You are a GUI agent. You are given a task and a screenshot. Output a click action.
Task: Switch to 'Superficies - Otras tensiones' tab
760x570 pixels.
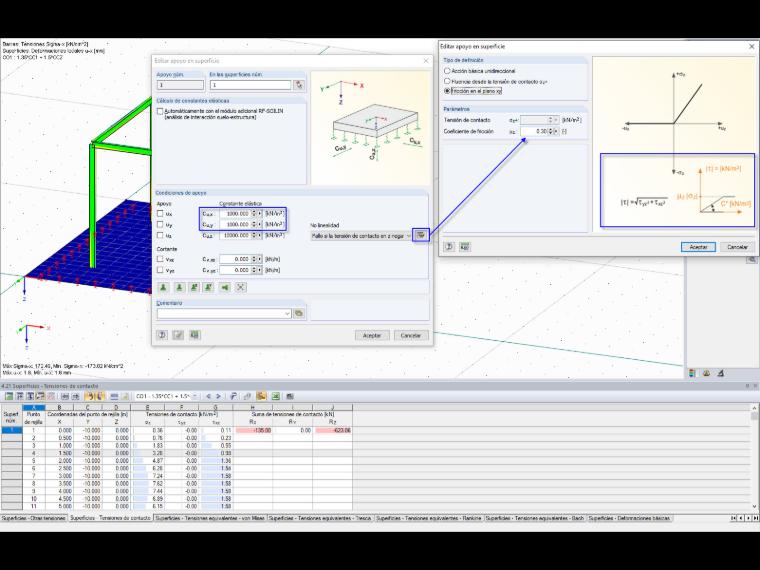pos(33,518)
